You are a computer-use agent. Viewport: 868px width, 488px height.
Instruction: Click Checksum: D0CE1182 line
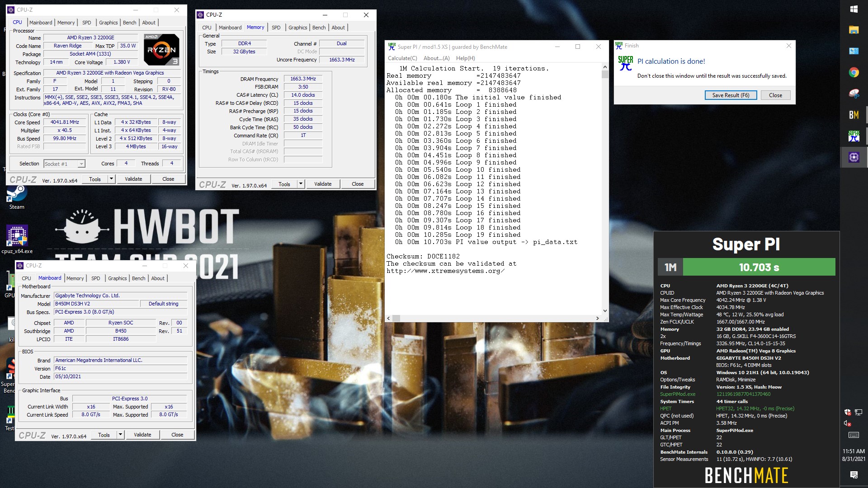pyautogui.click(x=423, y=256)
